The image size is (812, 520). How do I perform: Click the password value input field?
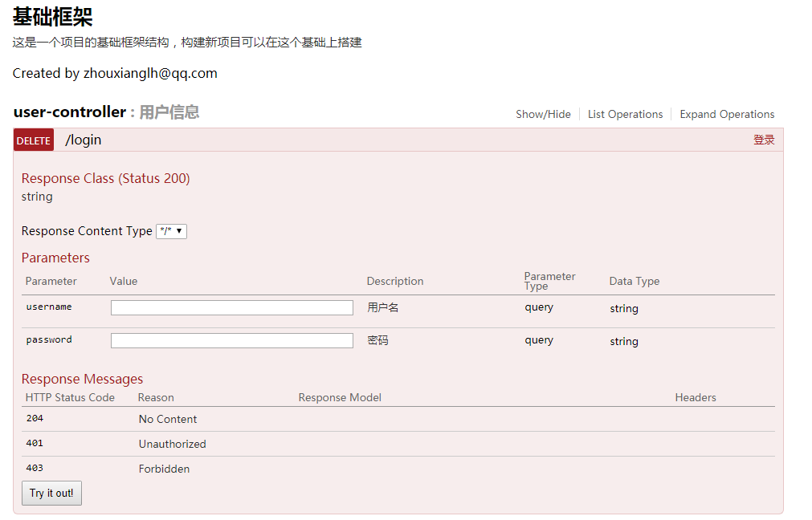(231, 340)
